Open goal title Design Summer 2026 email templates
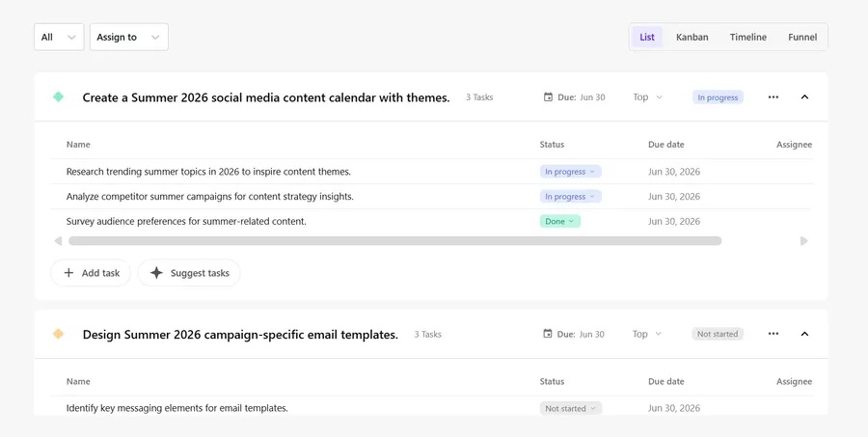The height and width of the screenshot is (437, 868). pos(240,335)
